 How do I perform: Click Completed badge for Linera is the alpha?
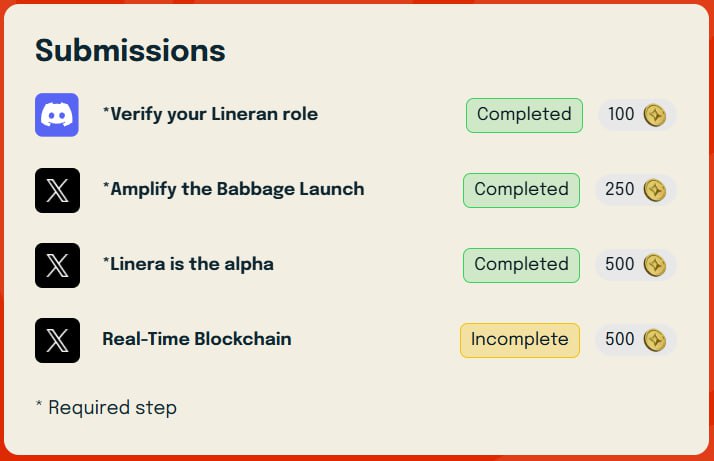521,265
